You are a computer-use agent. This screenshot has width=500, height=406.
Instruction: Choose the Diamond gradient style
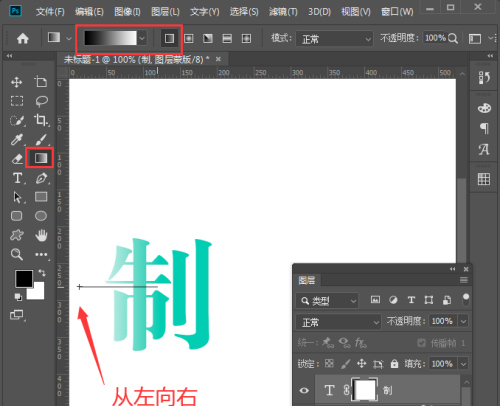(246, 39)
